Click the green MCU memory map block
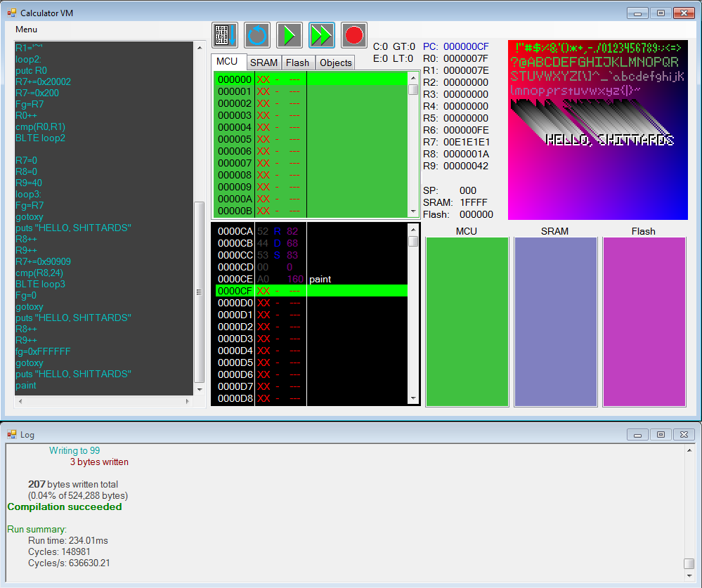The width and height of the screenshot is (702, 588). click(x=467, y=322)
